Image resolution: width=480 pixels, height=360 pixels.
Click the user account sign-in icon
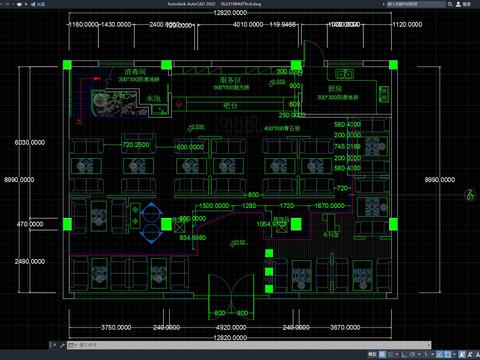(458, 4)
